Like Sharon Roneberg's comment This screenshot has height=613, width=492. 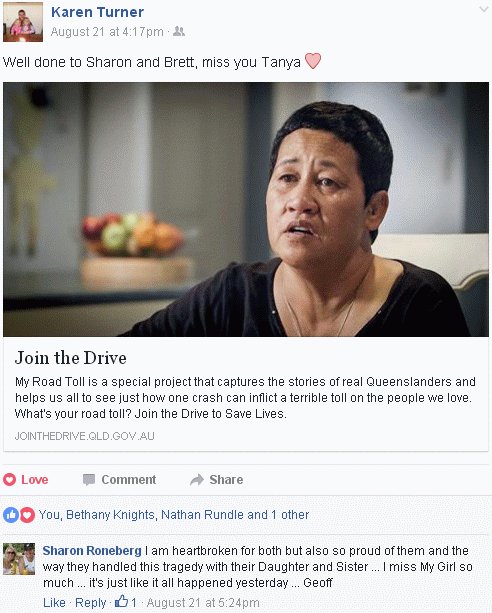tap(54, 602)
